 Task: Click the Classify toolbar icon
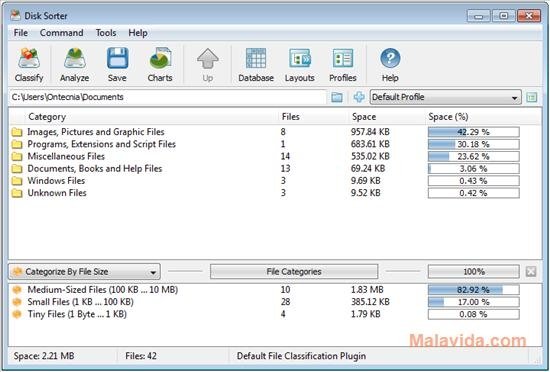(29, 58)
